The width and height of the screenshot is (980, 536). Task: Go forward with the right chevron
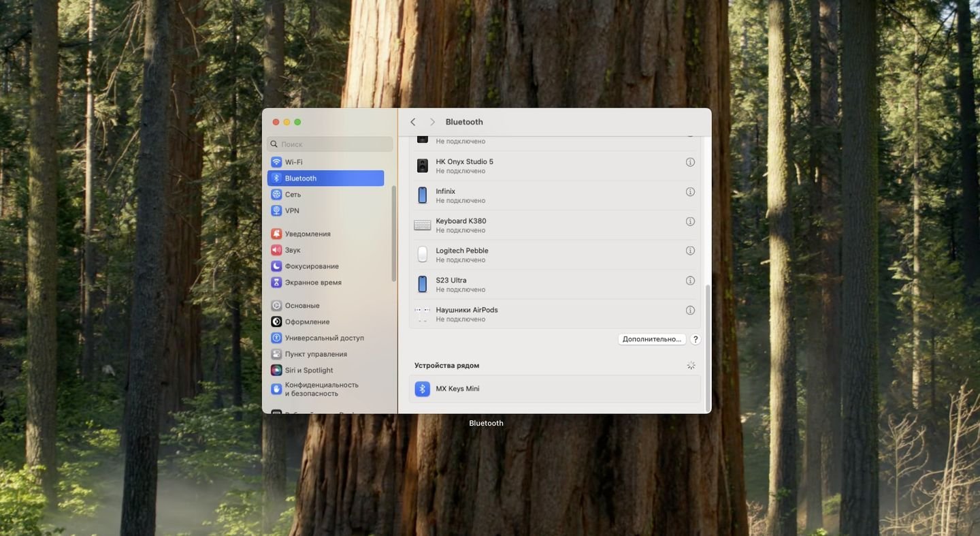tap(432, 122)
